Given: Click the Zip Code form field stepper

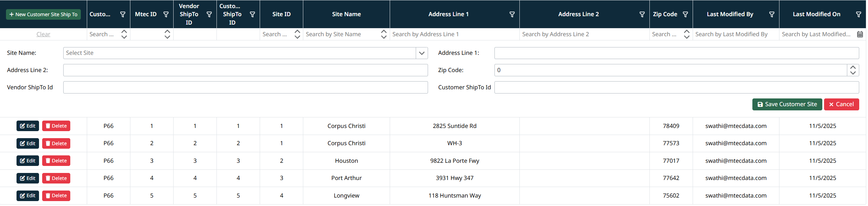Looking at the screenshot, I should pyautogui.click(x=853, y=70).
